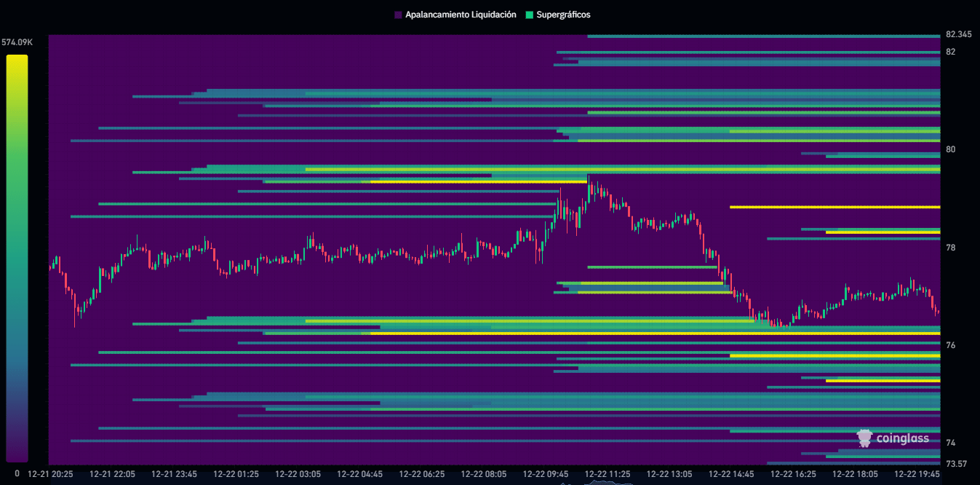Click the 78 price axis label

pyautogui.click(x=950, y=248)
